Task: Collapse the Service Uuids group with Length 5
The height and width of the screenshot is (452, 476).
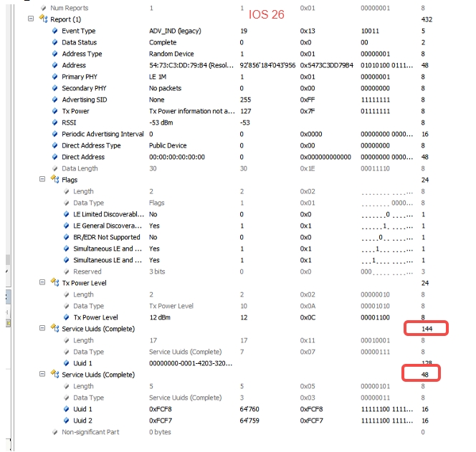Action: pyautogui.click(x=42, y=374)
